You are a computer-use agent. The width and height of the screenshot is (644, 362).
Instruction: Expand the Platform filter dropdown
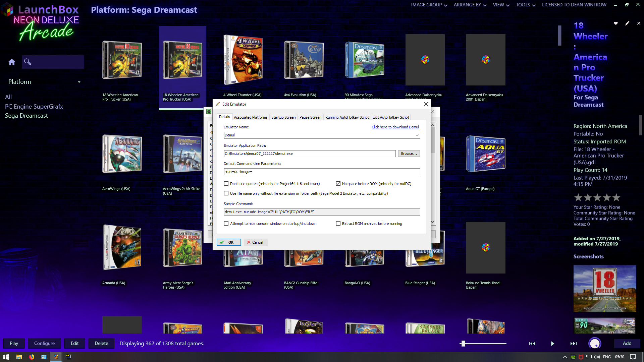click(79, 82)
